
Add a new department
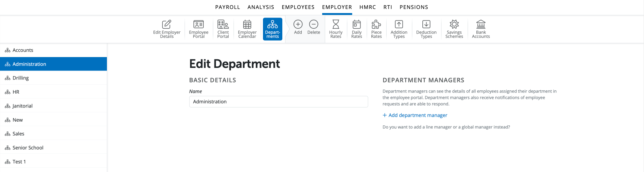click(298, 28)
